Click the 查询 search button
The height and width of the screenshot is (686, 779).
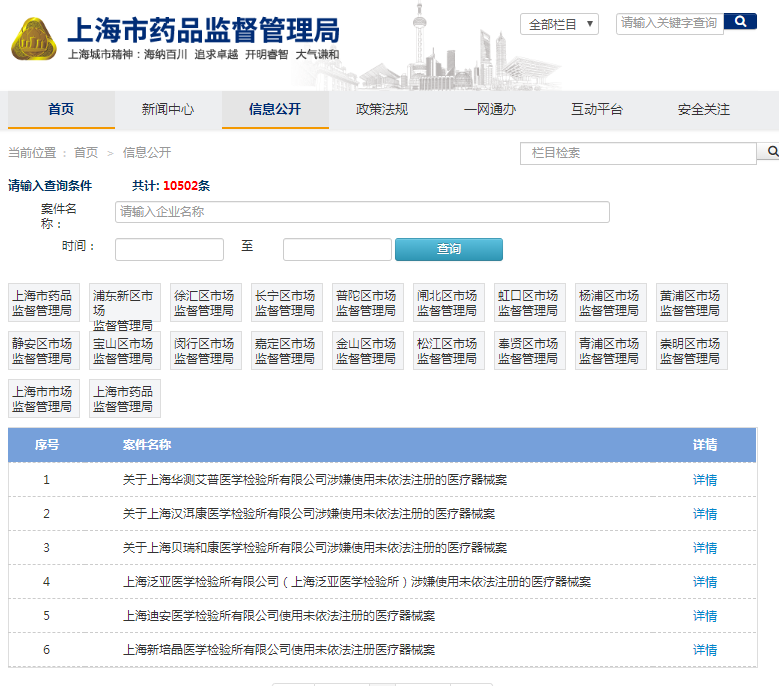click(448, 249)
